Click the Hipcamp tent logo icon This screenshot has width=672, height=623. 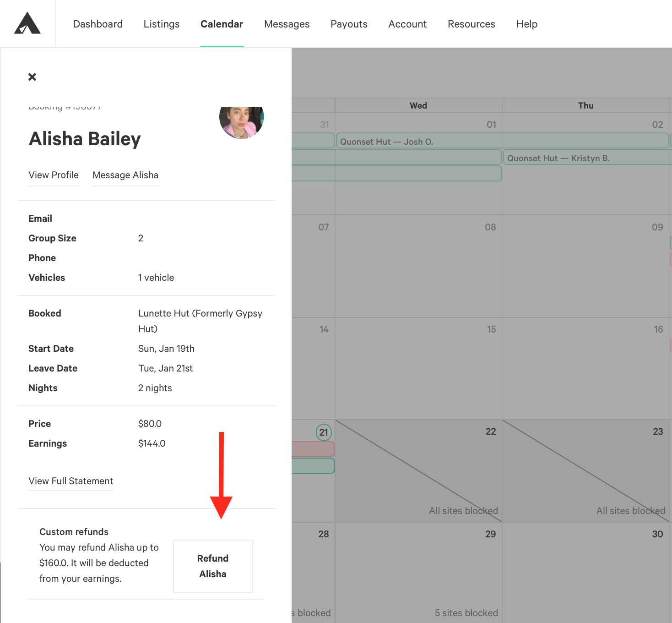27,23
